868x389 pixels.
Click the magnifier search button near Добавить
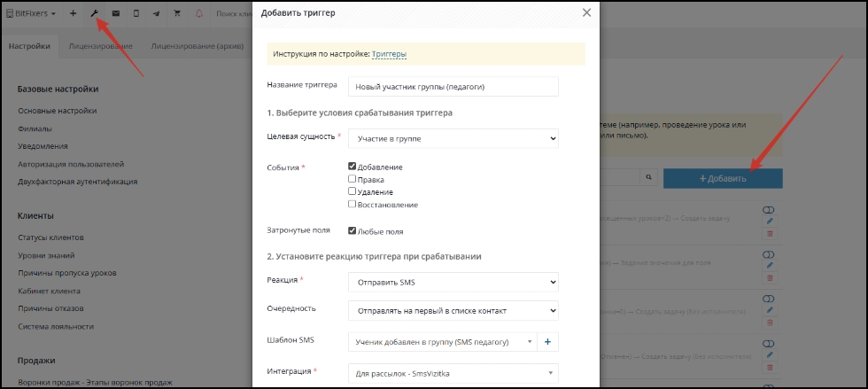pos(648,178)
